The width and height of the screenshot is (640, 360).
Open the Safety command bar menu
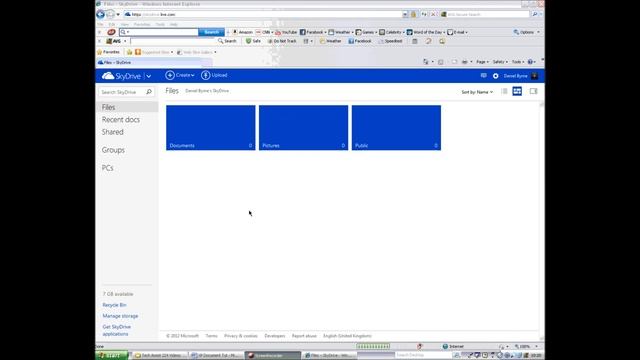(x=500, y=62)
